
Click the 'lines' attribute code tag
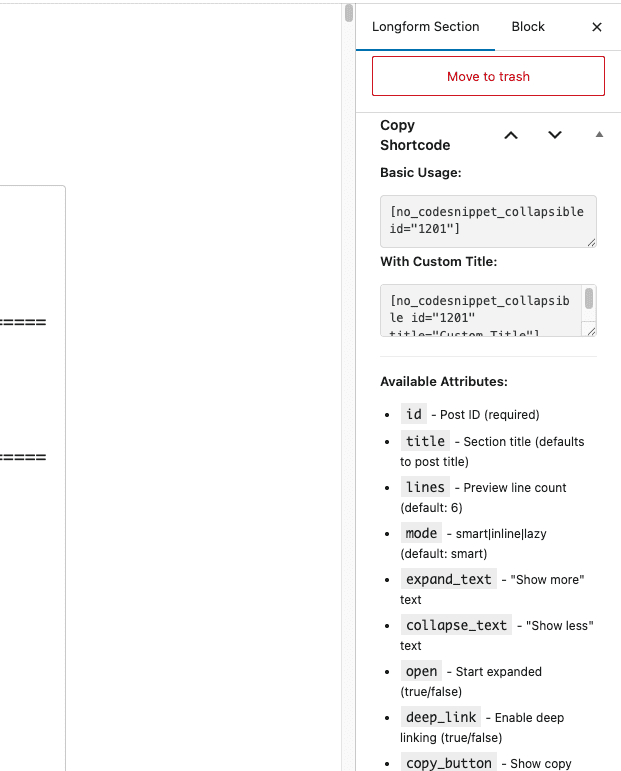point(425,487)
